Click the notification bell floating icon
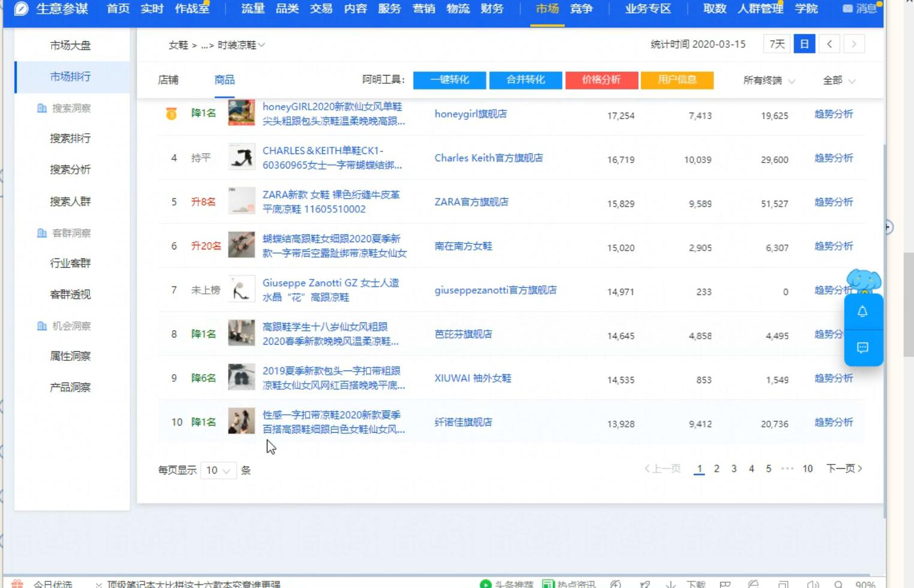This screenshot has height=588, width=914. click(x=862, y=312)
